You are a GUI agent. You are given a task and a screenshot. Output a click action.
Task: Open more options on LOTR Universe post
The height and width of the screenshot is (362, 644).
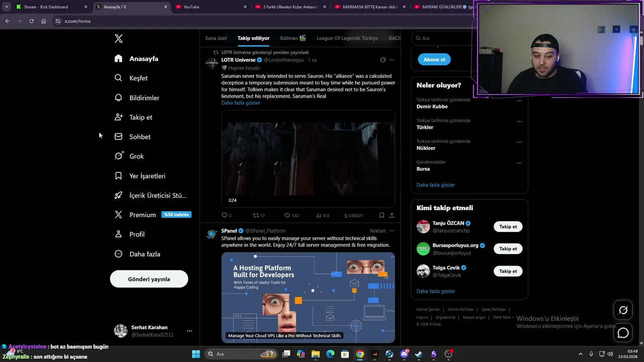coord(392,60)
